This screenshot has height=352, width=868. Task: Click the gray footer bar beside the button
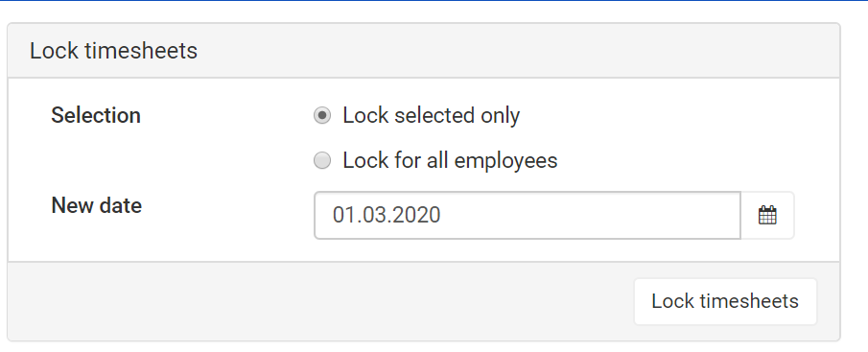(321, 301)
